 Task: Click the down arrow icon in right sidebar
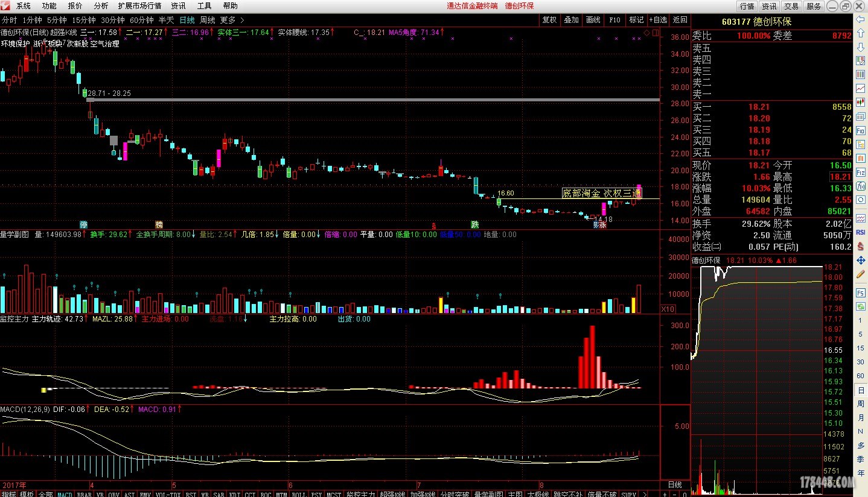tap(861, 48)
